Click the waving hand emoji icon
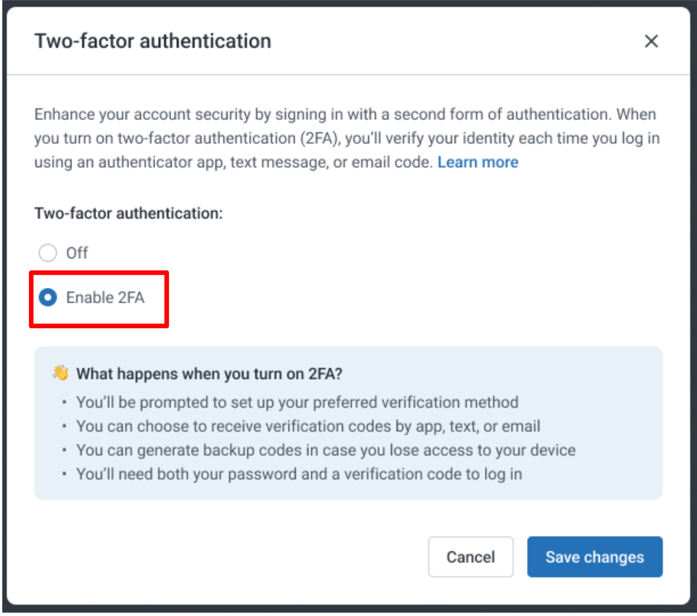The image size is (697, 616). coord(61,373)
